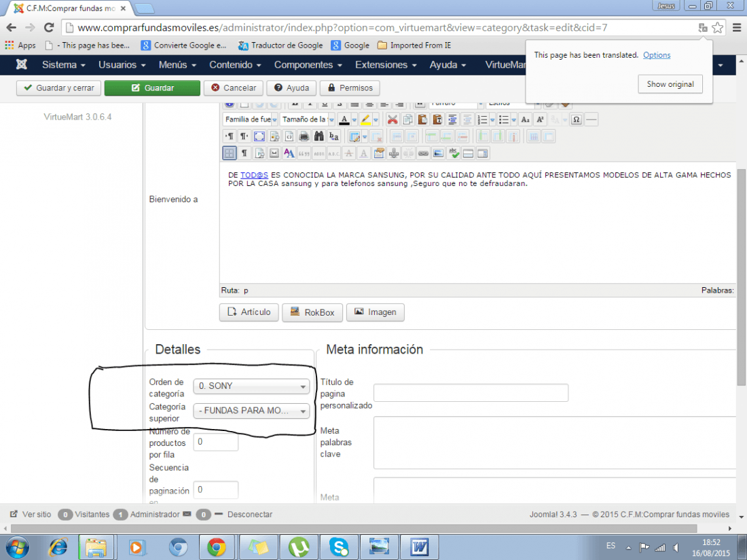Open search with the binoculars icon

click(x=319, y=136)
